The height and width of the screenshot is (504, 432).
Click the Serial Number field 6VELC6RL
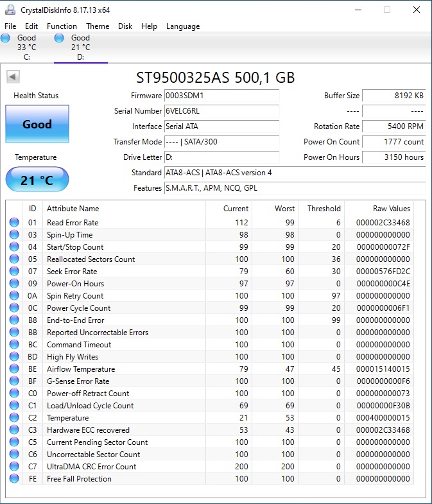222,111
